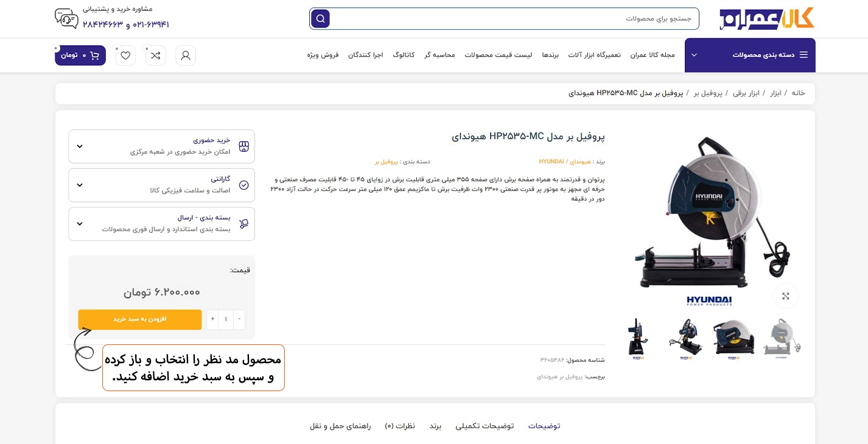Click the delivery trolley icon beside بسته بندی
The width and height of the screenshot is (868, 444).
click(244, 224)
